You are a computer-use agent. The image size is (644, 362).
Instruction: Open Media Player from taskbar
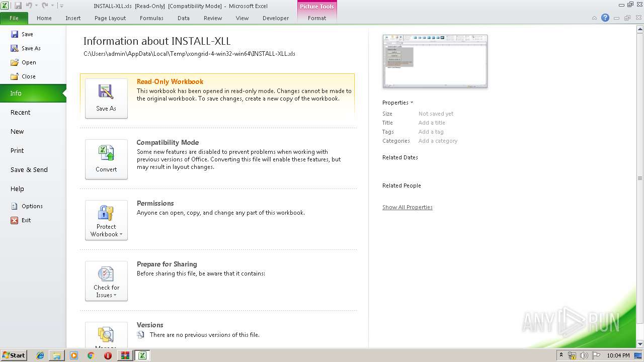click(x=74, y=355)
